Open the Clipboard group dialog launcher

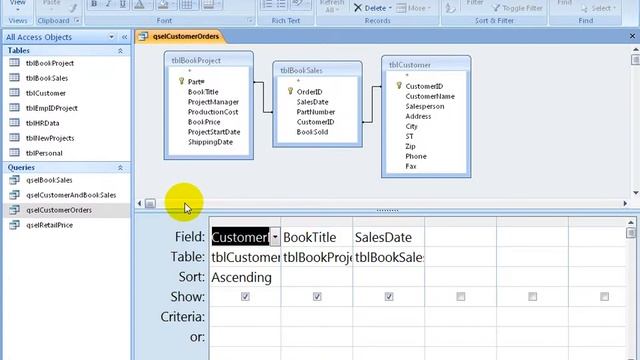(x=77, y=20)
